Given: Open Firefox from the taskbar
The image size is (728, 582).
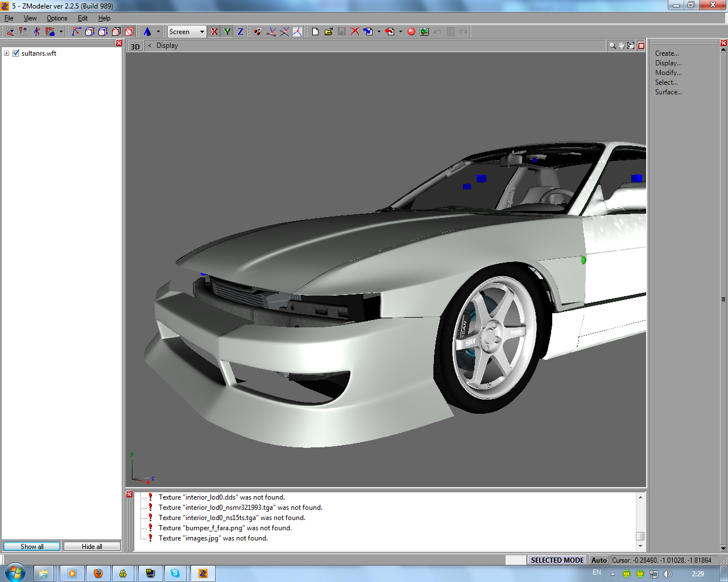Looking at the screenshot, I should point(98,573).
